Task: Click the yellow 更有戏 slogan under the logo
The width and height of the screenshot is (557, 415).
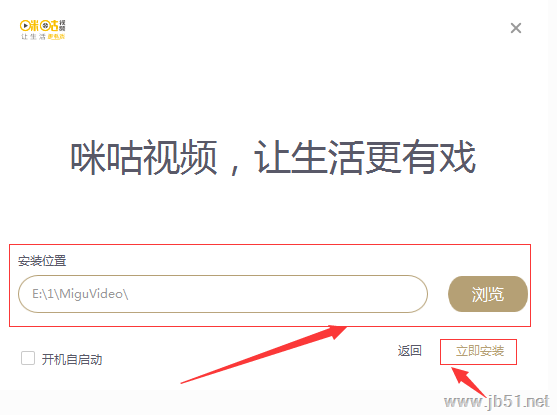Action: click(56, 37)
